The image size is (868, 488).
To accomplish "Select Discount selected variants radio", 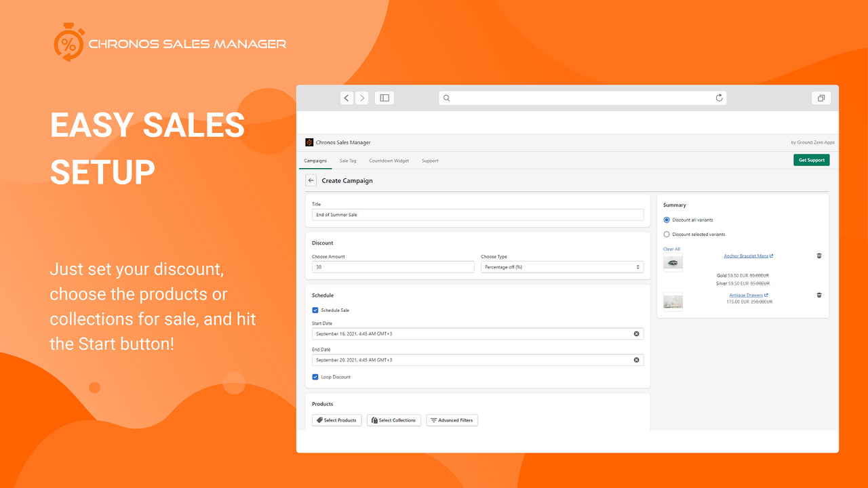I will click(x=667, y=235).
